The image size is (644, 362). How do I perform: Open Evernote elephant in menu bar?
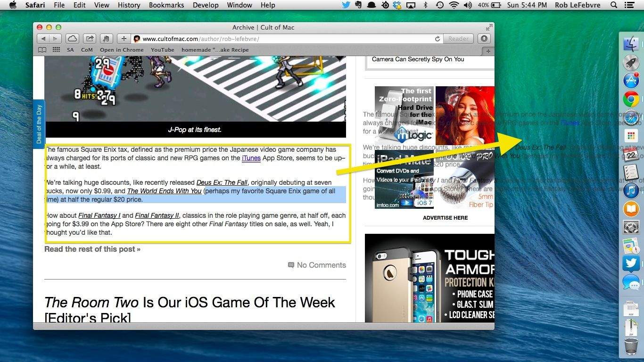pyautogui.click(x=359, y=5)
